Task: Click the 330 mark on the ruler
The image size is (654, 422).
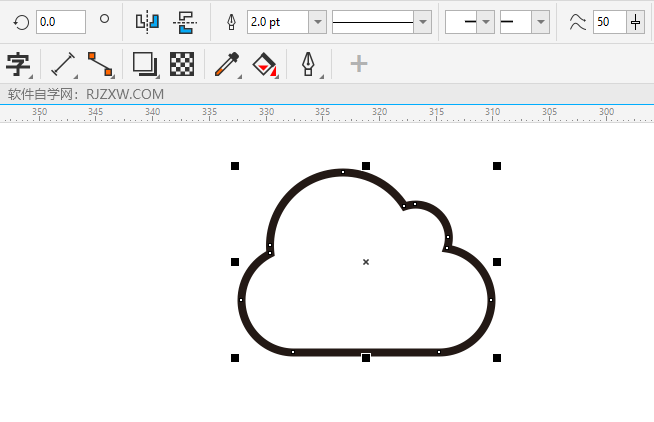Action: click(267, 112)
